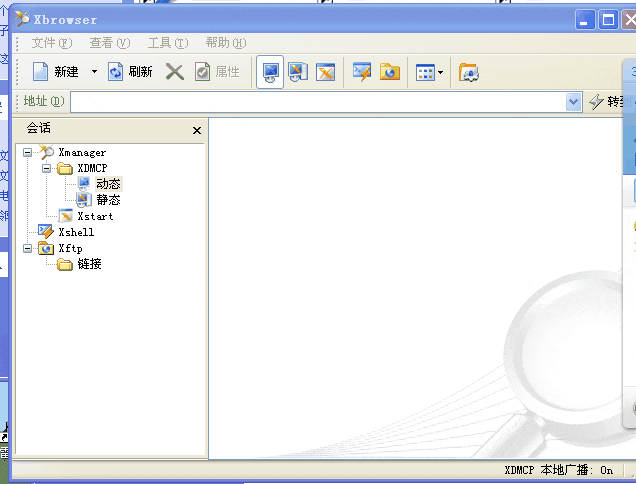
Task: Click the Xmanager icon in the tree
Action: click(46, 152)
